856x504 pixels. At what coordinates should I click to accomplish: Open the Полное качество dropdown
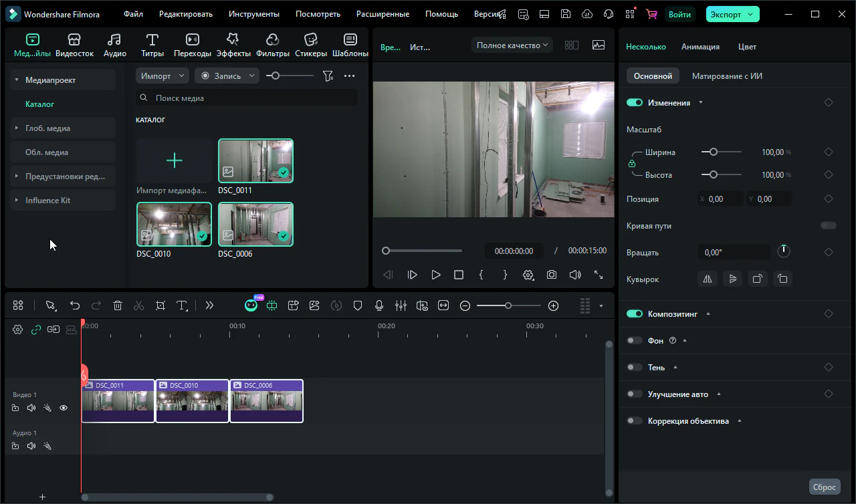pyautogui.click(x=512, y=45)
